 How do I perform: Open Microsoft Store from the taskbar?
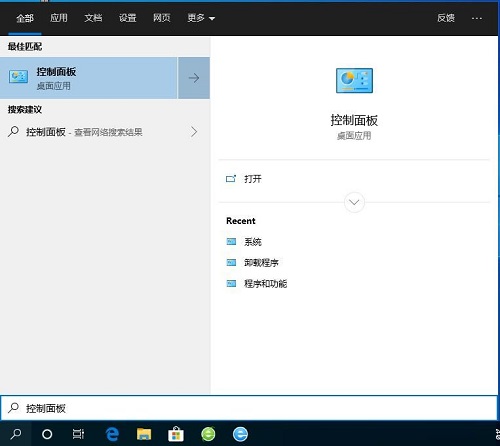176,434
